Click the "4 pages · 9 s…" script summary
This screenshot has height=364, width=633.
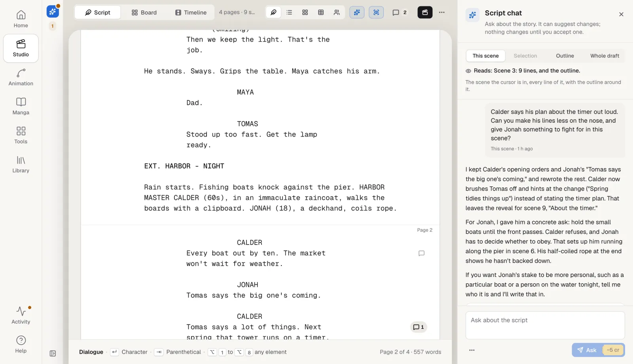click(237, 12)
